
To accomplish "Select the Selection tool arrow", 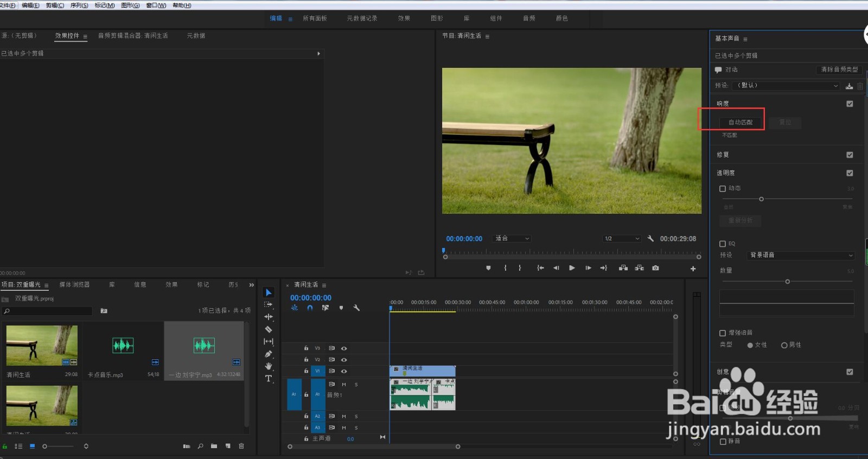I will 269,292.
